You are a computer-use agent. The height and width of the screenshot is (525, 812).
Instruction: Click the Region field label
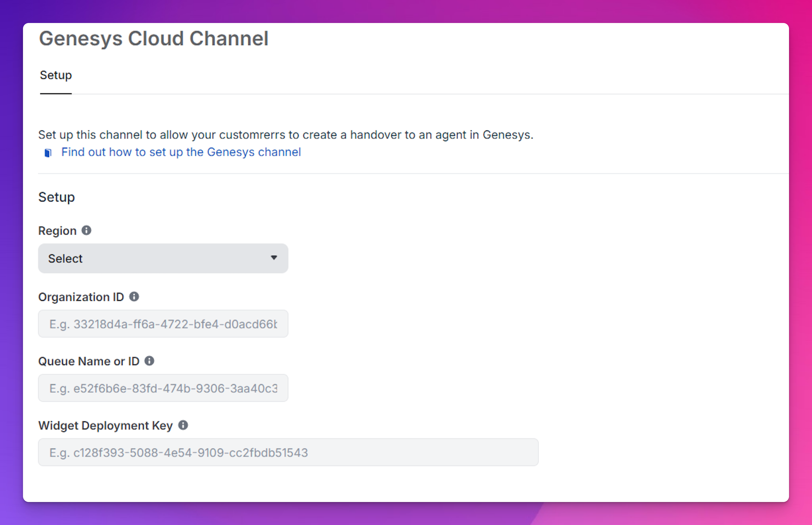click(57, 231)
